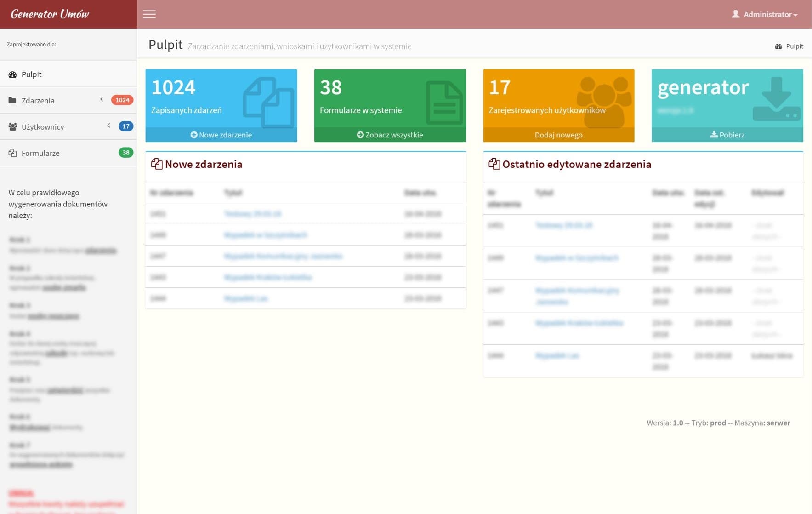Click "generator" title on teal card

[703, 87]
